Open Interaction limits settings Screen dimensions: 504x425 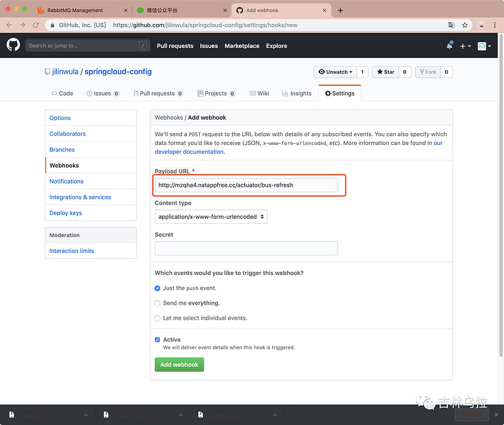(91, 250)
